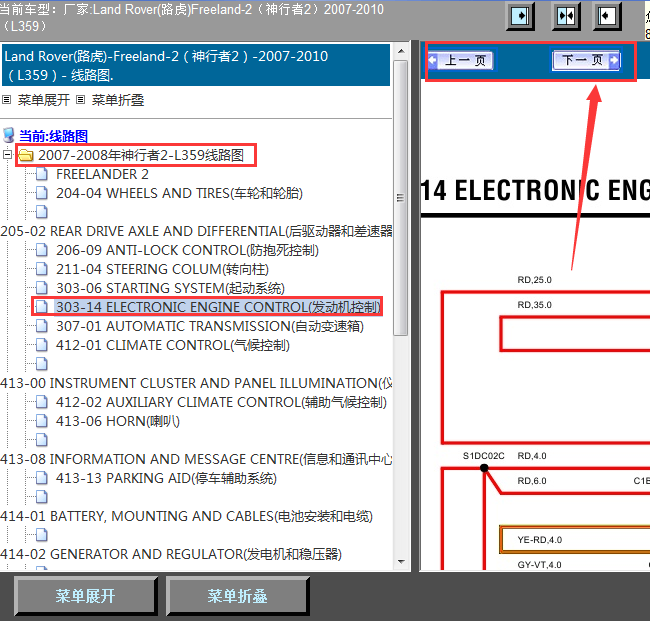
Task: Open 303-06 STARTING SYSTEM item
Action: (x=170, y=288)
